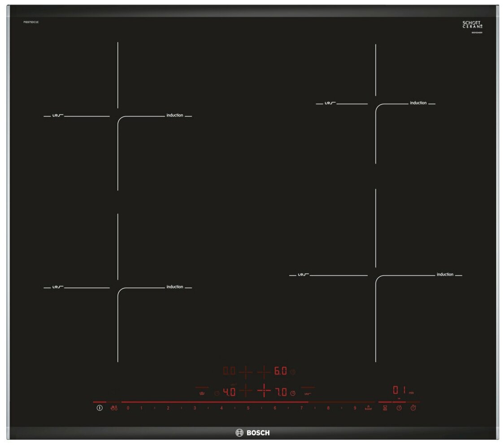Set power slider to level 8
504x447 pixels.
328,408
